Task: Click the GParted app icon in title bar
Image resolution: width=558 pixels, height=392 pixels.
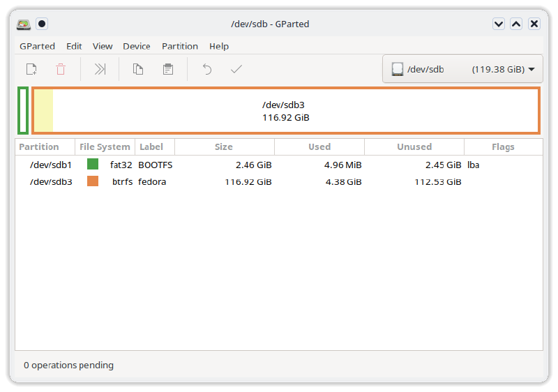Action: coord(24,24)
